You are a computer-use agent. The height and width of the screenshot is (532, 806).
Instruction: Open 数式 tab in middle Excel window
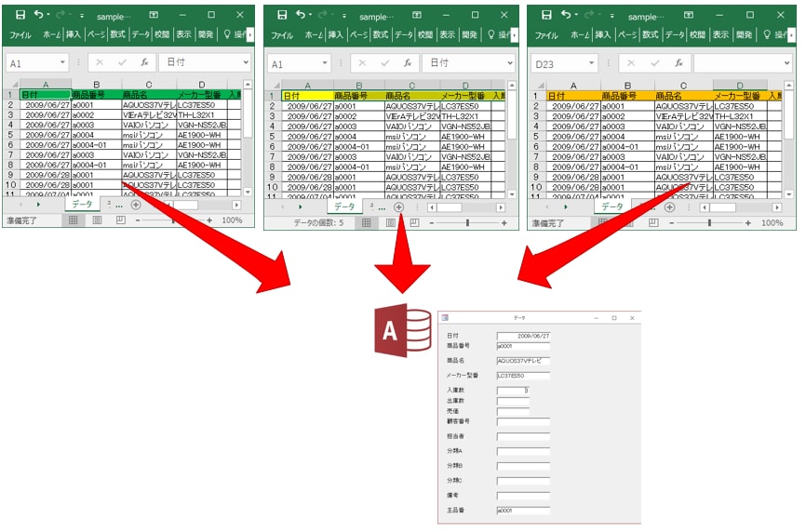[x=381, y=35]
